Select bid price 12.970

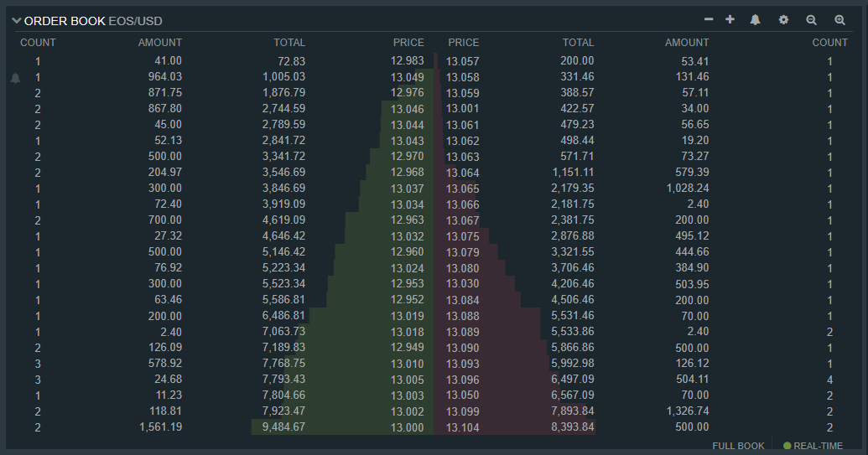point(408,157)
